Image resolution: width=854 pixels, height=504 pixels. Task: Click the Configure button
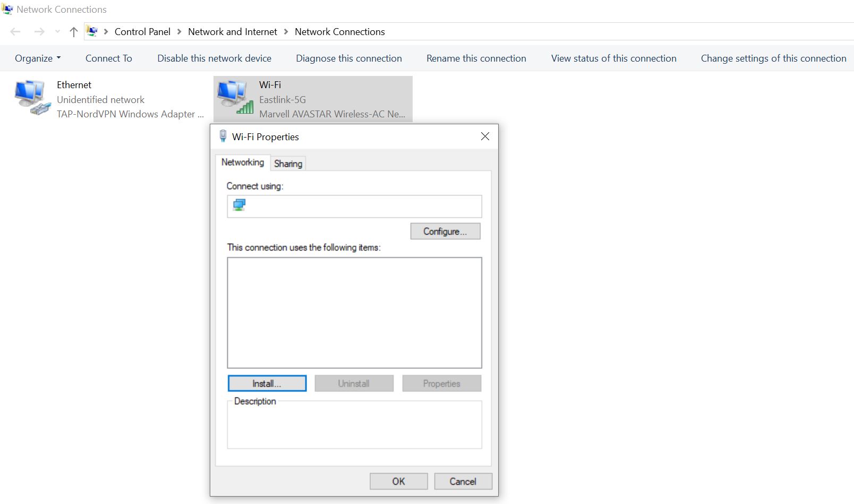445,231
